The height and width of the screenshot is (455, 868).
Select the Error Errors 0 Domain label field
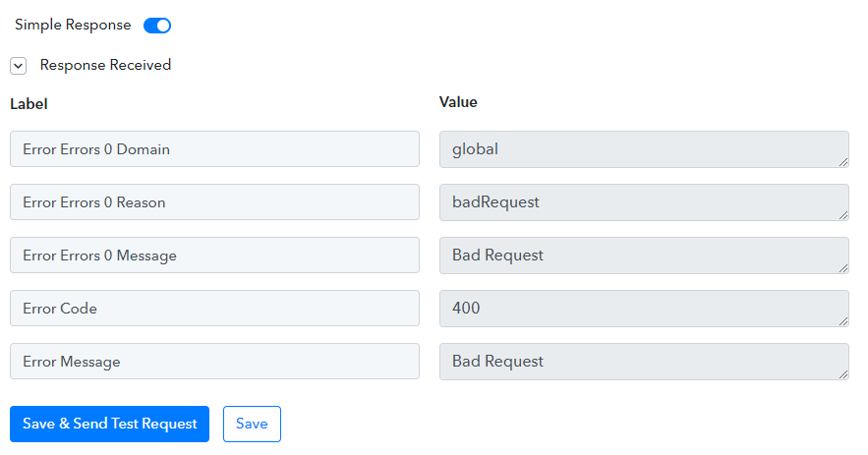[214, 149]
